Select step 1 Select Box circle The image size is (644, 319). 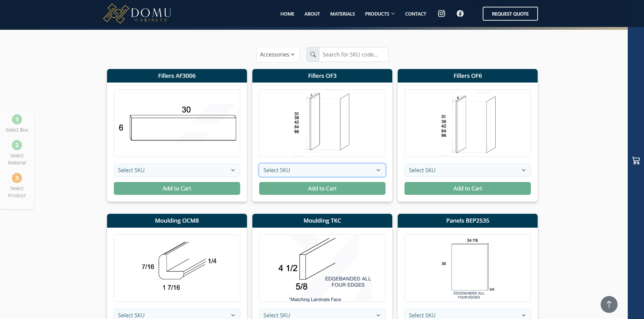point(17,119)
